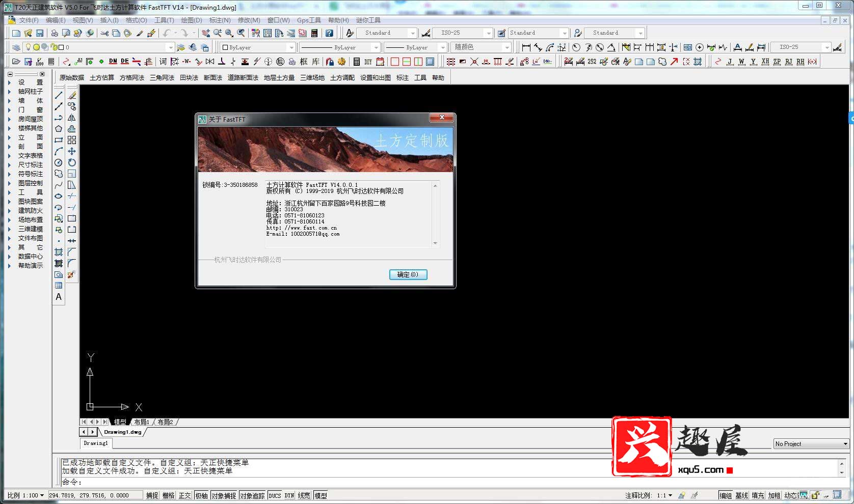Select the Multiline Text A tool
854x504 pixels.
pos(59,297)
